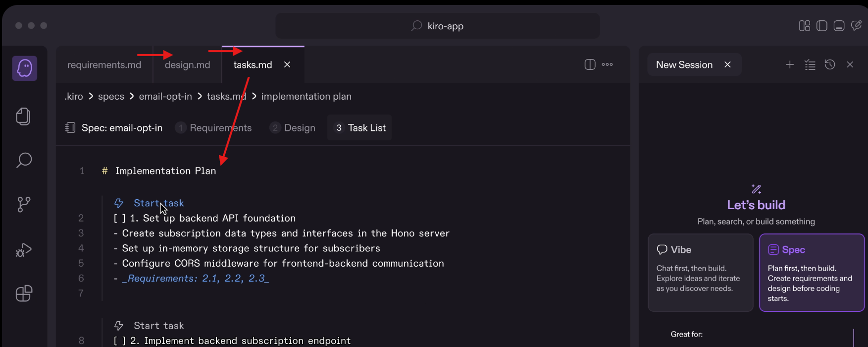Click the kiro-app search field

pyautogui.click(x=437, y=25)
